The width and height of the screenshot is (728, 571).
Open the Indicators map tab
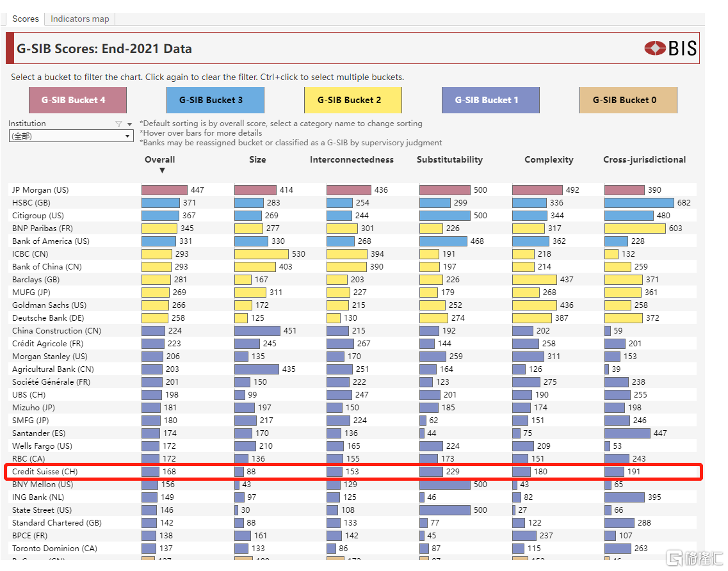click(80, 19)
